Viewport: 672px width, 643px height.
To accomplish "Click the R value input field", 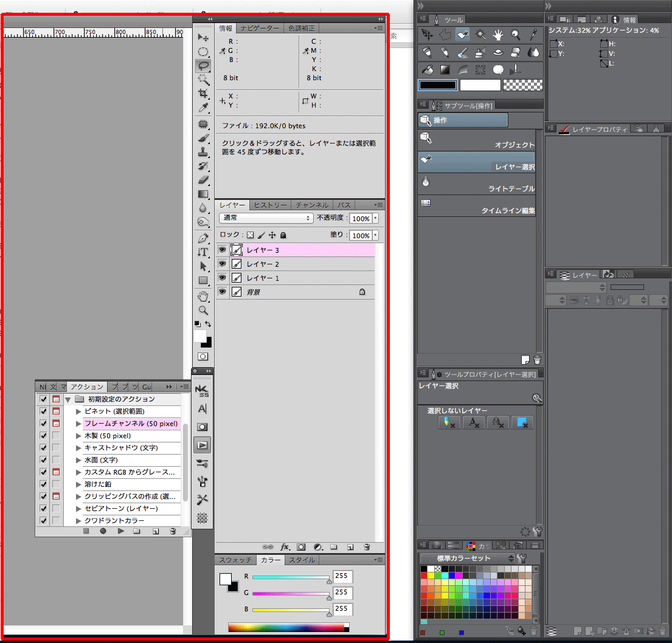I will [x=342, y=576].
